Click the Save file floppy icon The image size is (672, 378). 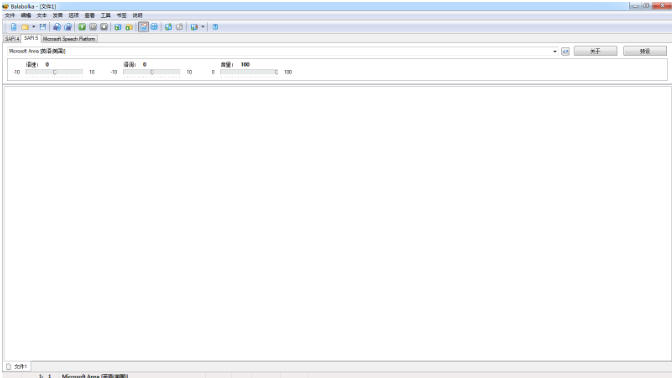pyautogui.click(x=43, y=27)
